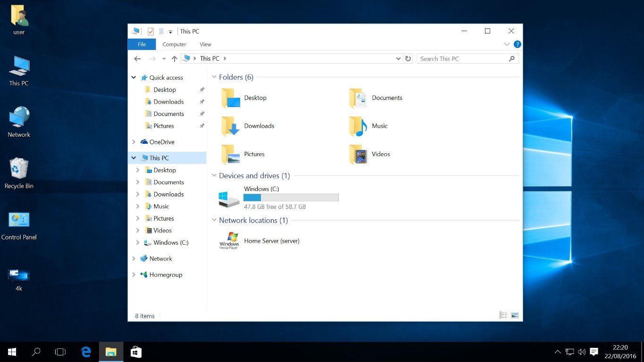Open the recent locations dropdown arrow
The width and height of the screenshot is (644, 362).
[164, 59]
